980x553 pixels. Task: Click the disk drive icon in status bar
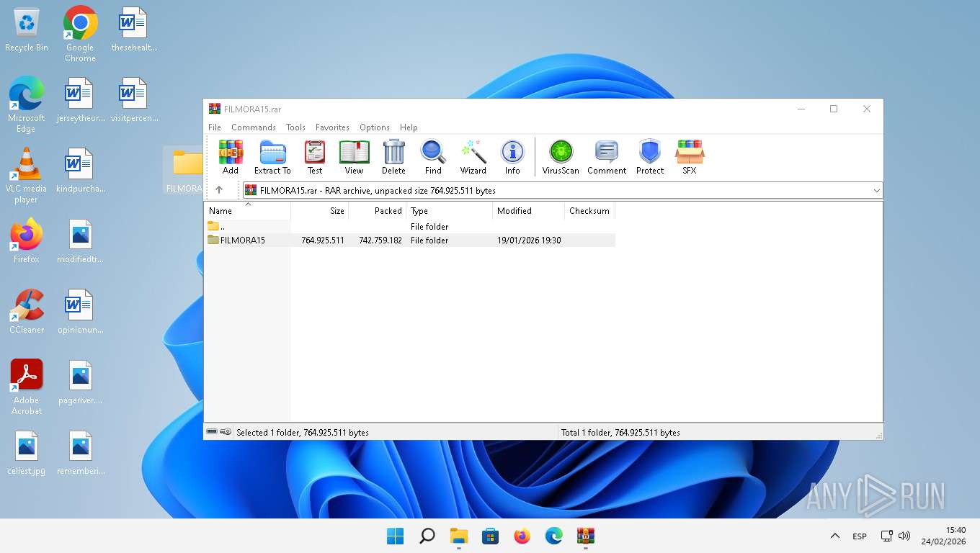click(212, 432)
